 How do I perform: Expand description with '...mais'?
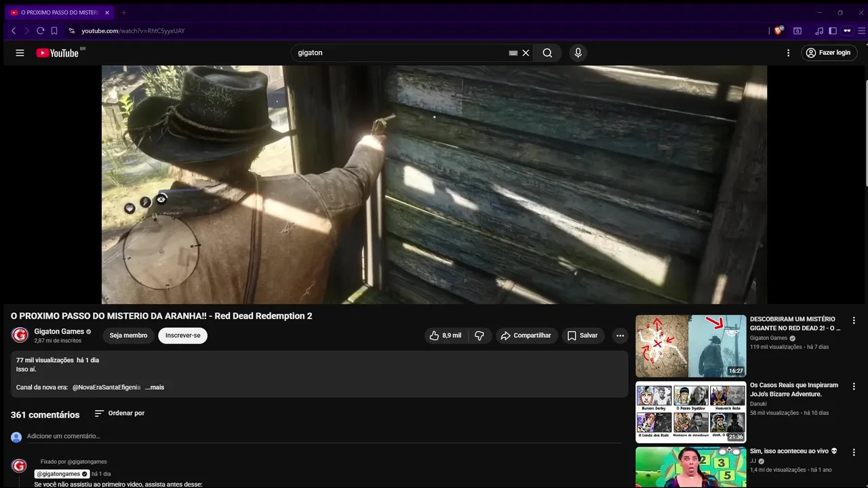pyautogui.click(x=155, y=388)
